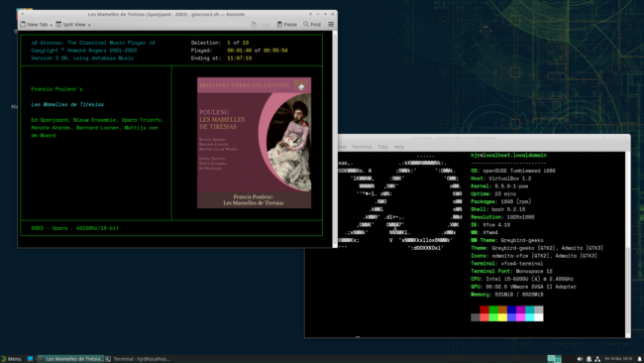Click the 'Terminal: xfce4-terminal' line
644x363 pixels.
pyautogui.click(x=507, y=264)
